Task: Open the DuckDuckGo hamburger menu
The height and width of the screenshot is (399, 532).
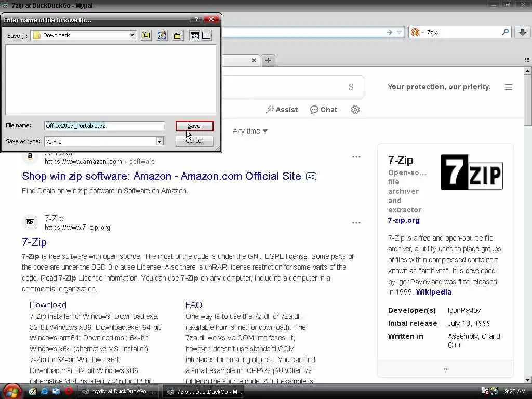Action: point(508,87)
